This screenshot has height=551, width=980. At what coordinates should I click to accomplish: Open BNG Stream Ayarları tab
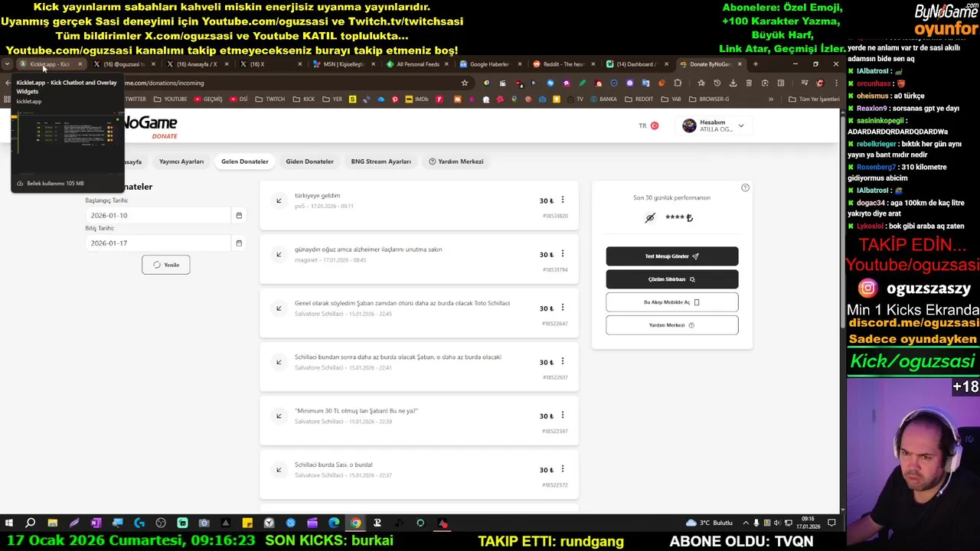381,161
